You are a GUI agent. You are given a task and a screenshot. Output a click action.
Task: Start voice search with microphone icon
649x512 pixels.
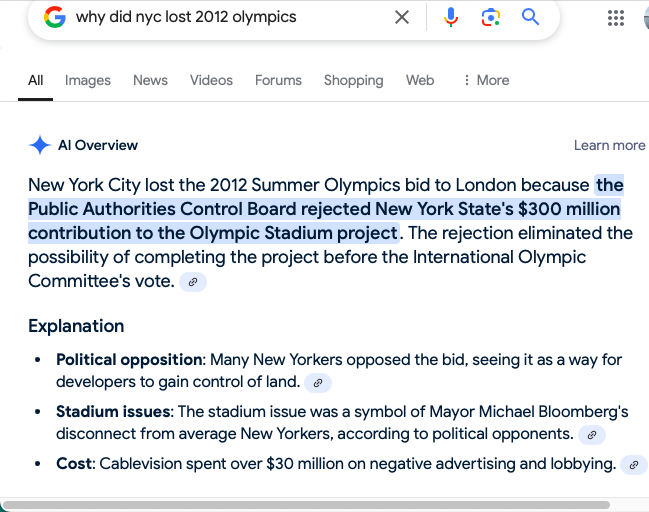pyautogui.click(x=451, y=17)
